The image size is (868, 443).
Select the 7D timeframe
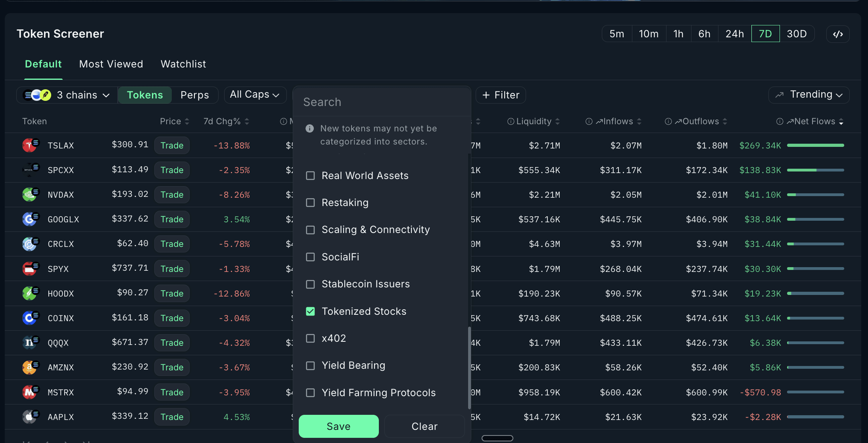click(x=766, y=34)
